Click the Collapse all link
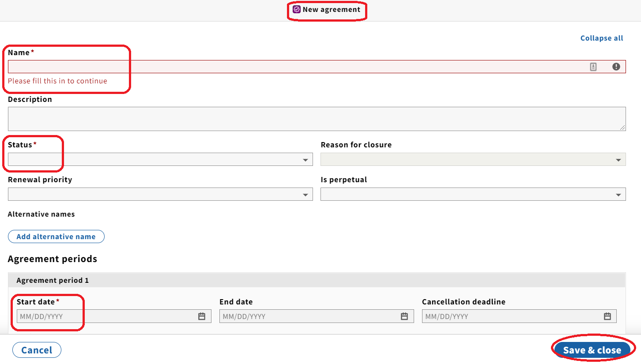 point(602,38)
